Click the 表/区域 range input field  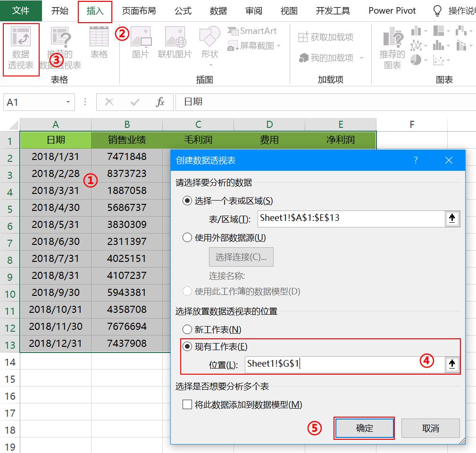click(351, 218)
